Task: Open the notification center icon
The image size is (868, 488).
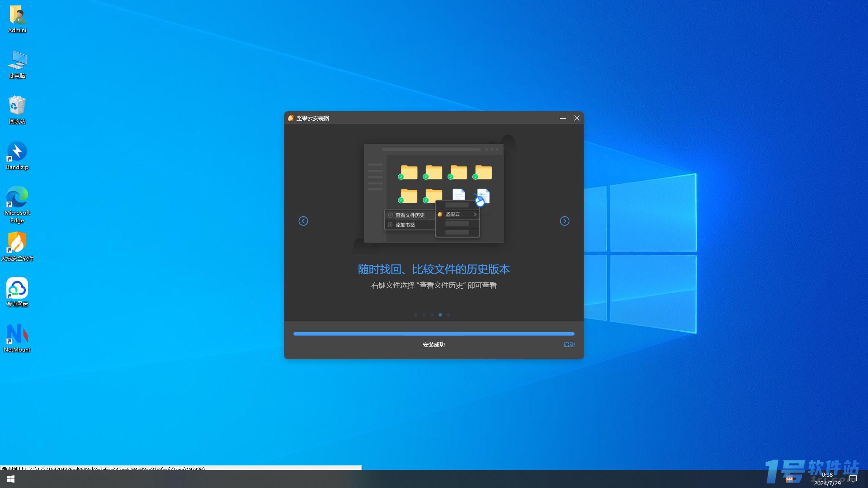Action: 853,479
